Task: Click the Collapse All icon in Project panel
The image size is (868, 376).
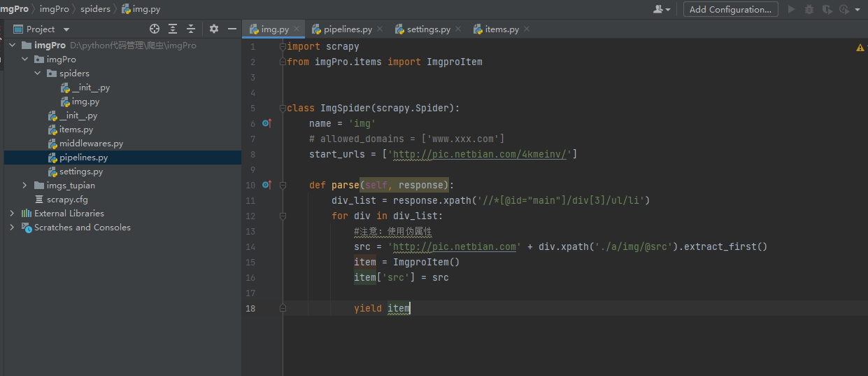Action: click(x=190, y=29)
